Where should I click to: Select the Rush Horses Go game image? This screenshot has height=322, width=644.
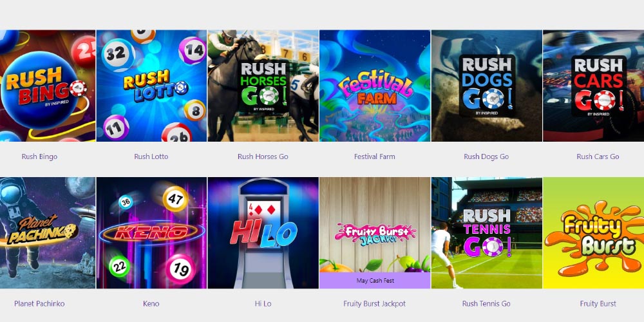pos(263,86)
